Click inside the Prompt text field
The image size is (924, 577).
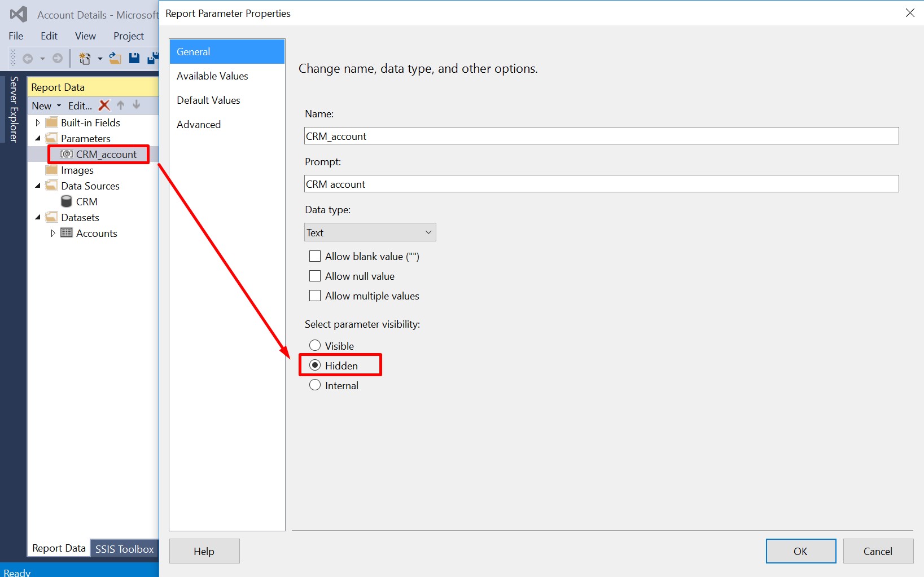point(508,183)
